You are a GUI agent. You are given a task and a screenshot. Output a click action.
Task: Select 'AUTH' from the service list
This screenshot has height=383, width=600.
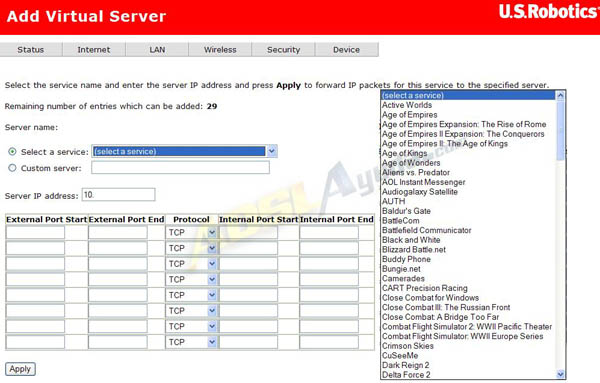click(x=468, y=202)
